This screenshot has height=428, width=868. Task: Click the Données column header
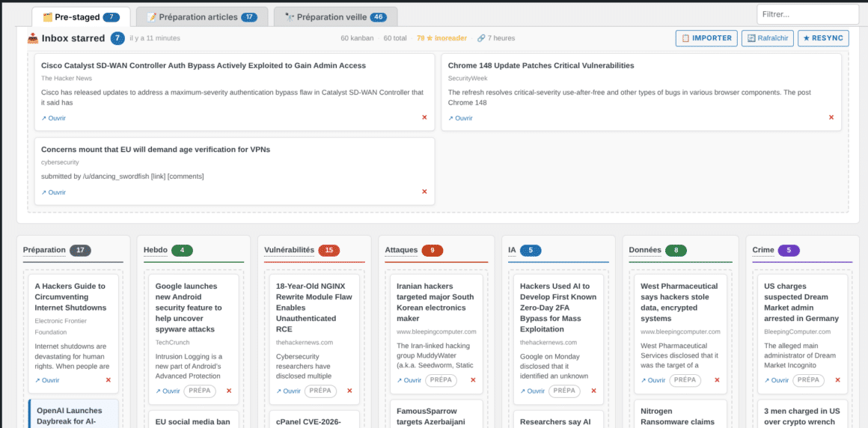[x=645, y=250]
